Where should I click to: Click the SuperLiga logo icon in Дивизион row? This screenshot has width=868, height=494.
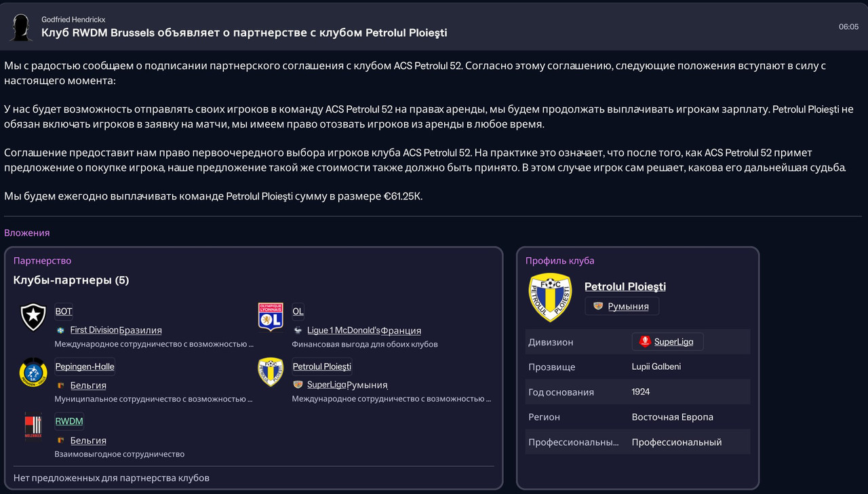click(x=645, y=341)
